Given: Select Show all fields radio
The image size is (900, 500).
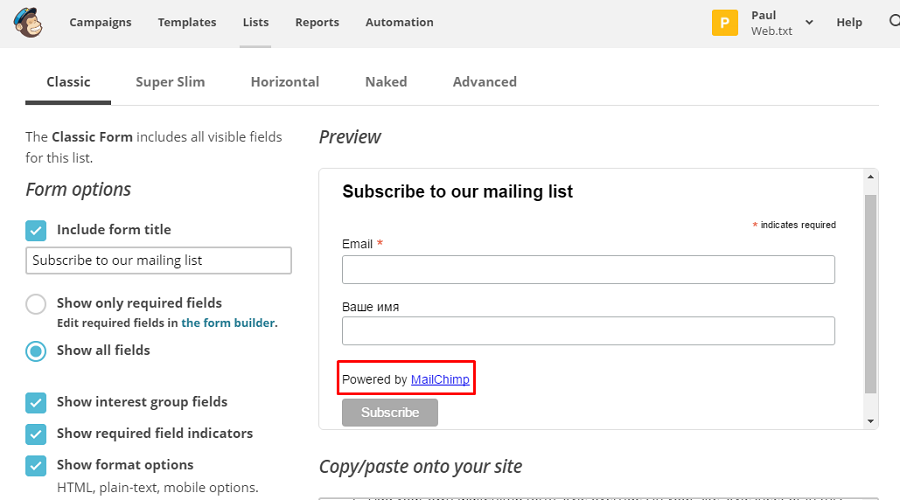Looking at the screenshot, I should pos(36,351).
